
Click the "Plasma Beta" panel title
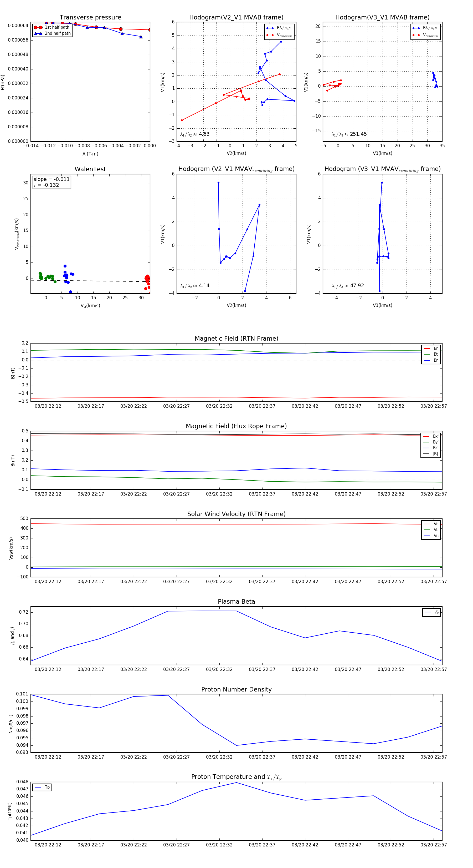[x=236, y=602]
